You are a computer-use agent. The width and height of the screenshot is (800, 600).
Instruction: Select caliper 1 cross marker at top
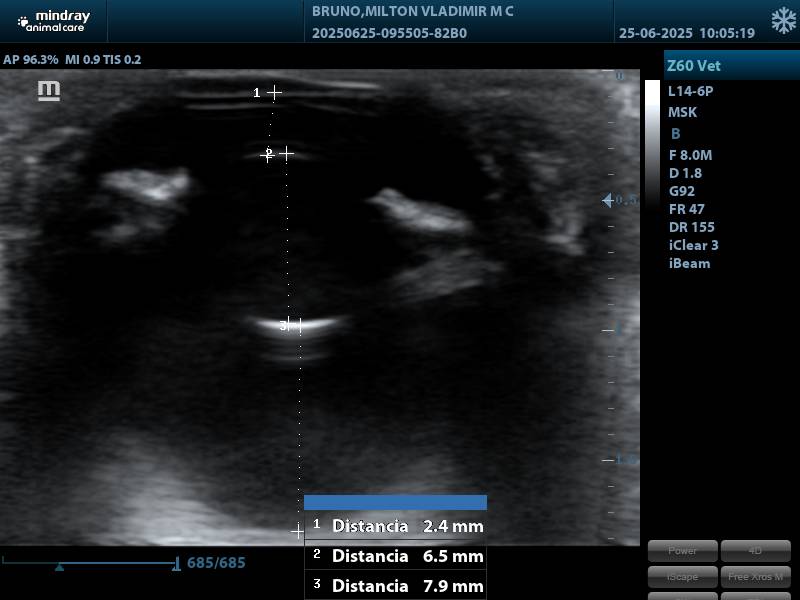(x=274, y=92)
